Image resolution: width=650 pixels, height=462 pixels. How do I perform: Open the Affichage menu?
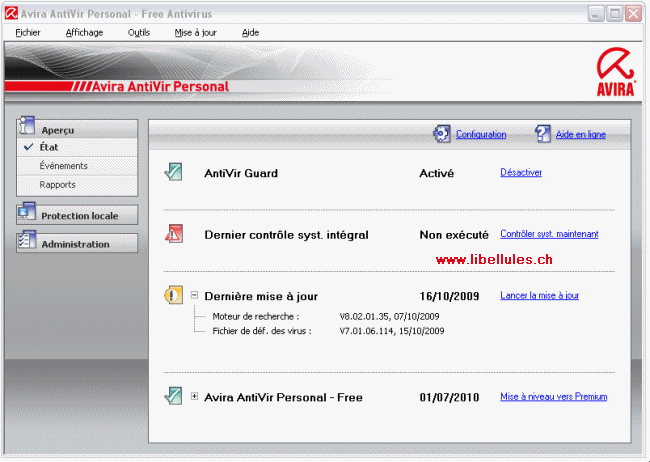click(x=85, y=32)
